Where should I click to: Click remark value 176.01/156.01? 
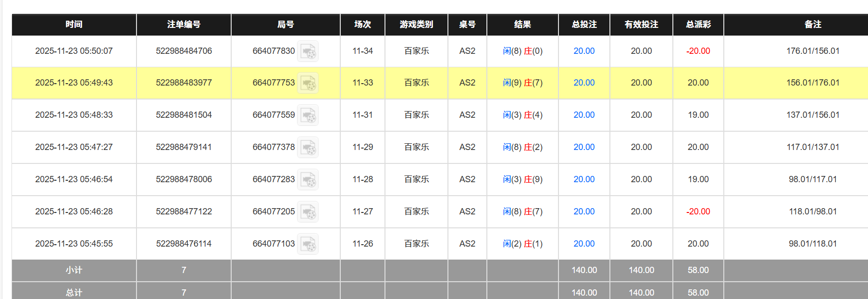coord(813,51)
